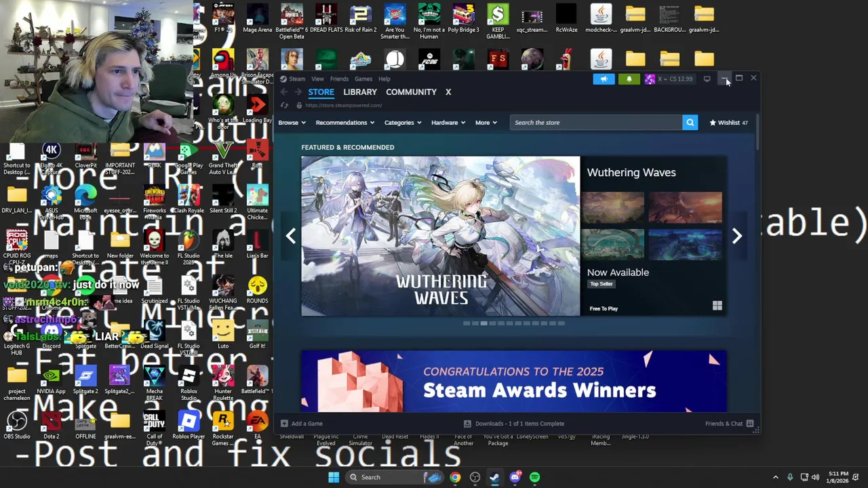Launch Dota 2 from the desktop
The height and width of the screenshot is (488, 868).
tap(52, 425)
